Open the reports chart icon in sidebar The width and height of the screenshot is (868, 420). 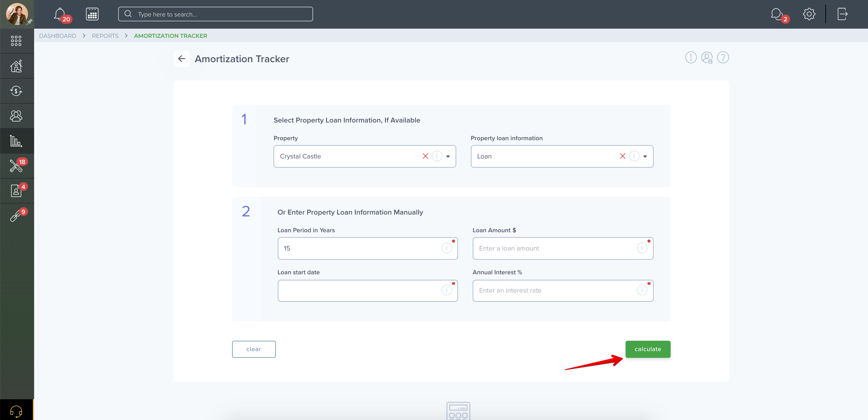[16, 141]
